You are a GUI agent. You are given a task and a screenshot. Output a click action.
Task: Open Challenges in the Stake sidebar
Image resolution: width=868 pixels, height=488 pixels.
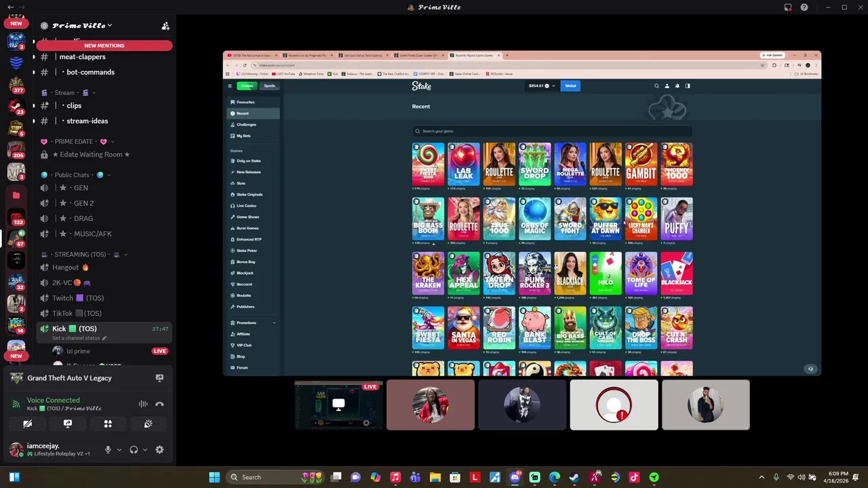[252, 125]
